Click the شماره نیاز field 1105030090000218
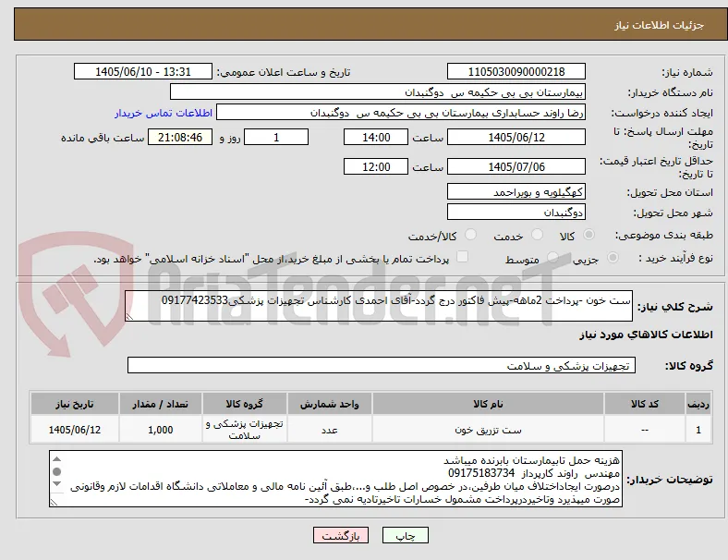728x560 pixels. (516, 71)
